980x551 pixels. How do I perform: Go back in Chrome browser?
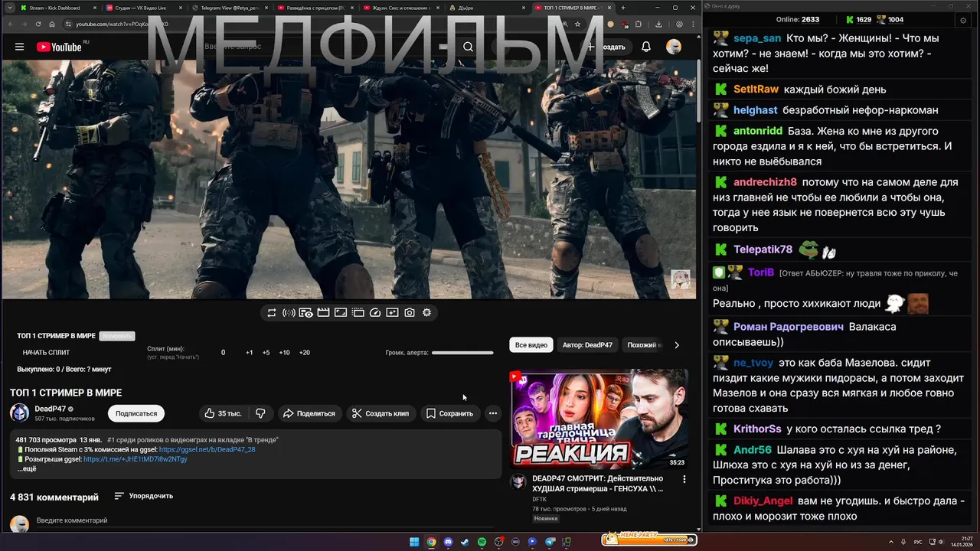(10, 24)
